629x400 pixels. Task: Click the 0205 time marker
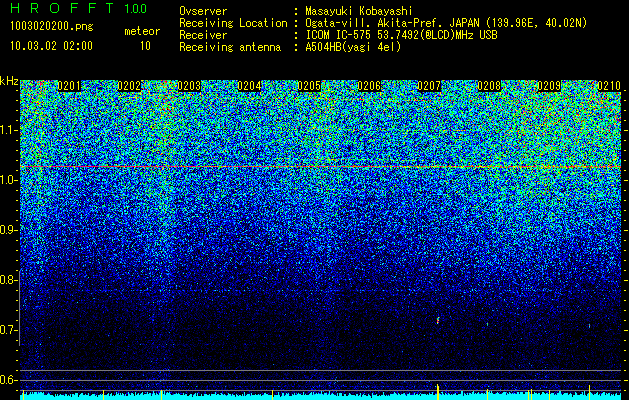[x=309, y=86]
